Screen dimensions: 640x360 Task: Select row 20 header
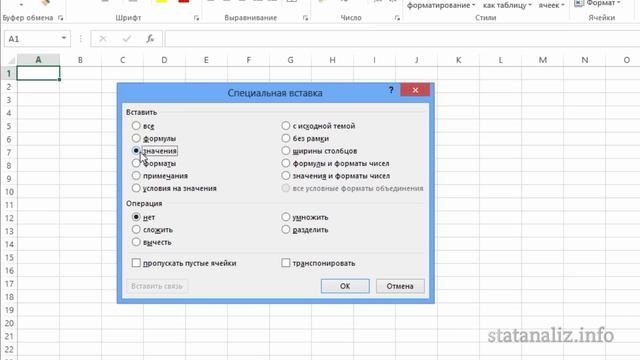click(x=9, y=323)
